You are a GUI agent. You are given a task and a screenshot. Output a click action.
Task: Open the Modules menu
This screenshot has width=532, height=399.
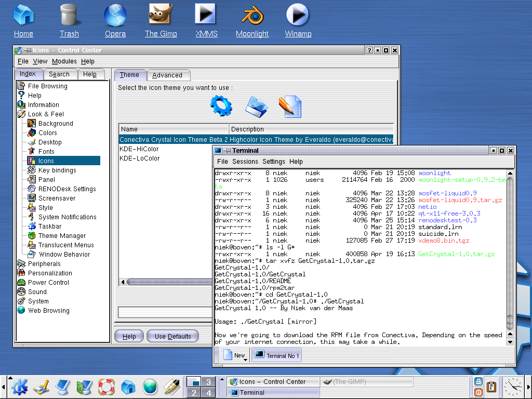[64, 61]
